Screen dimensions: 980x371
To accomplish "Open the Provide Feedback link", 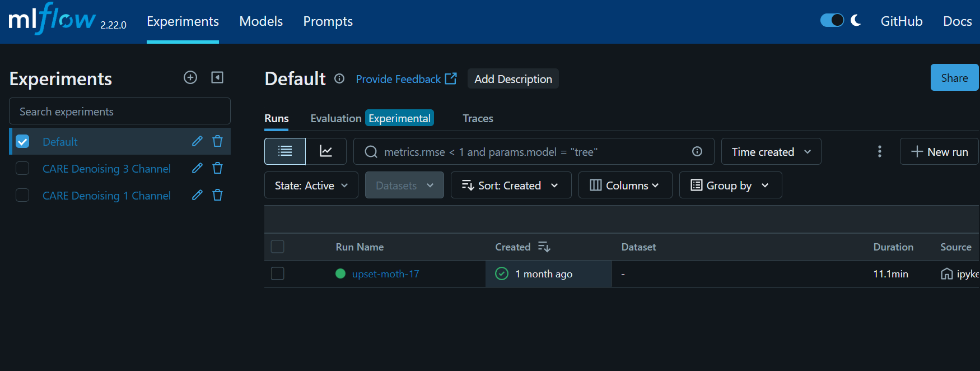I will 406,79.
